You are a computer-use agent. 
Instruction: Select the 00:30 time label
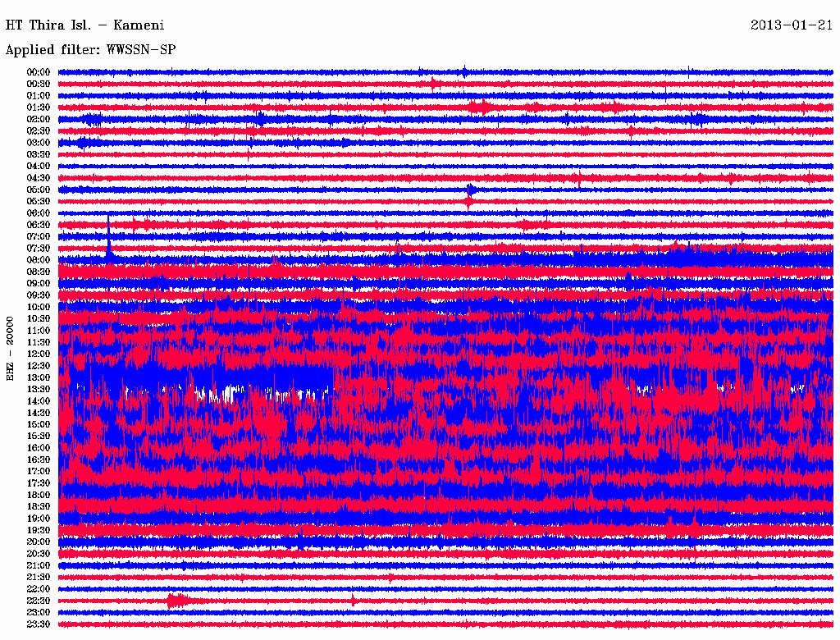click(x=38, y=84)
